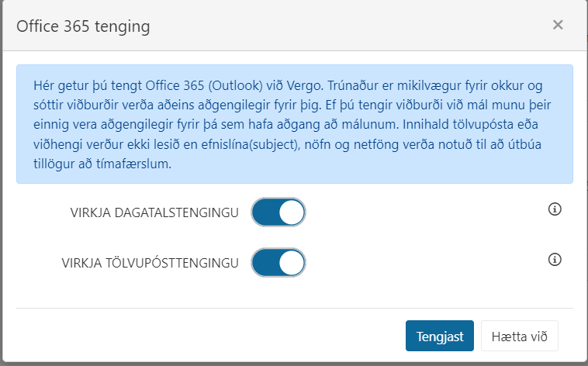Click the text 'Hér getur þú tengt Office 365'
Image resolution: width=588 pixels, height=366 pixels.
(119, 85)
